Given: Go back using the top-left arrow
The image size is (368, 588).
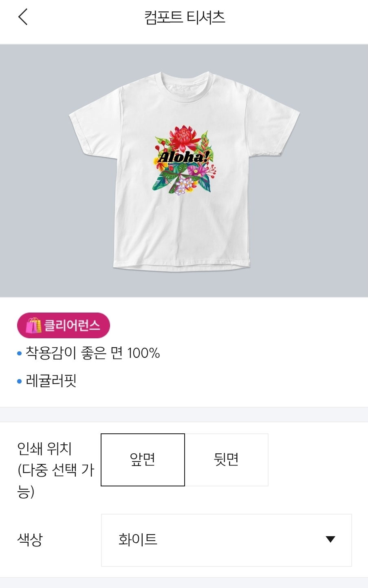Looking at the screenshot, I should [23, 17].
